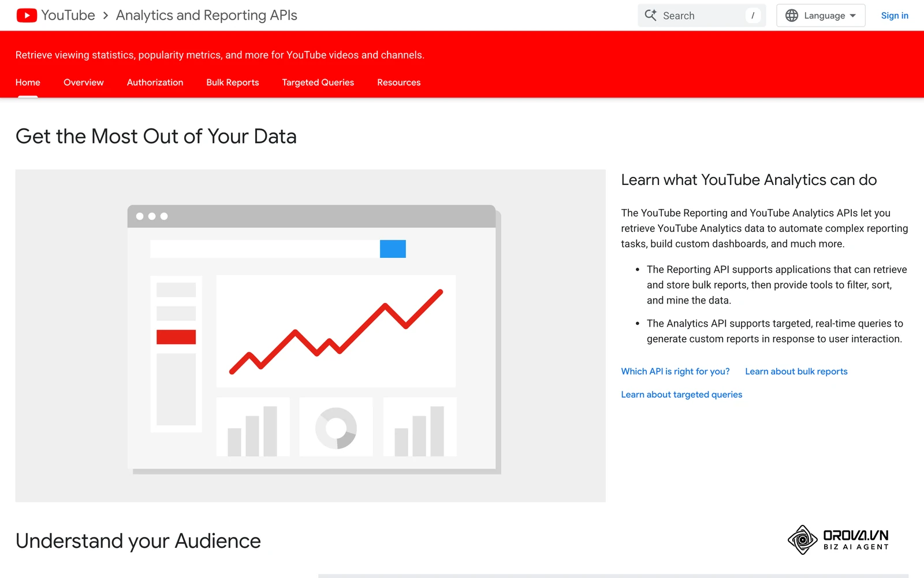
Task: Click the 'Get the Most Out of Your Data' heading
Action: (x=156, y=136)
